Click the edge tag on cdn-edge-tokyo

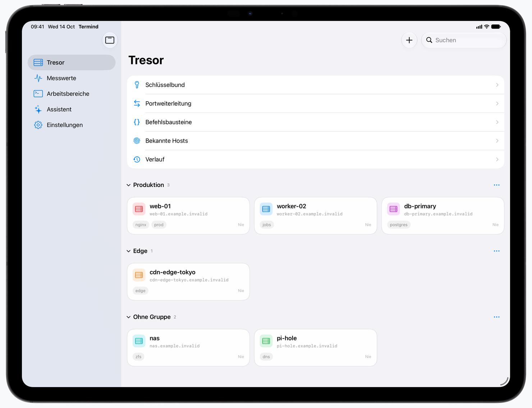click(x=141, y=291)
